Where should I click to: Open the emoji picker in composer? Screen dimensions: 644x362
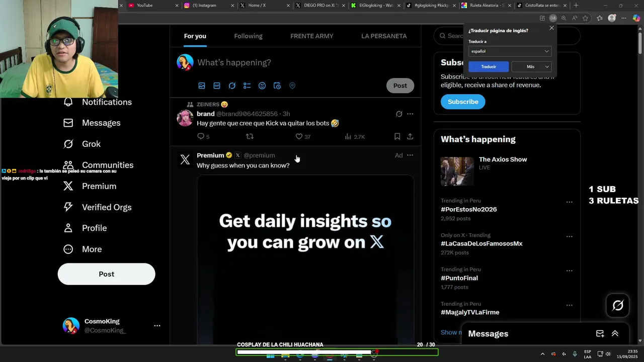coord(262,85)
